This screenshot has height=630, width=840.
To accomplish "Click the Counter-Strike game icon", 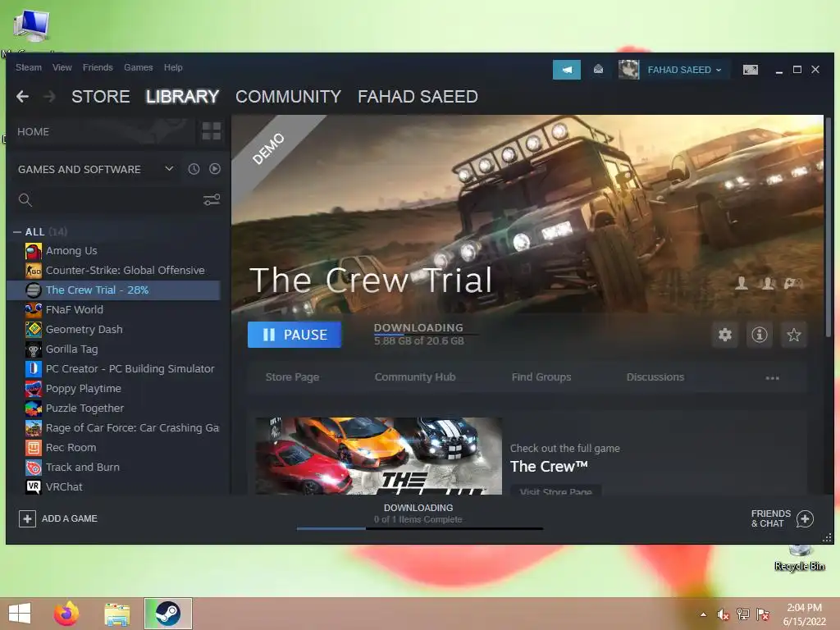I will 33,271.
